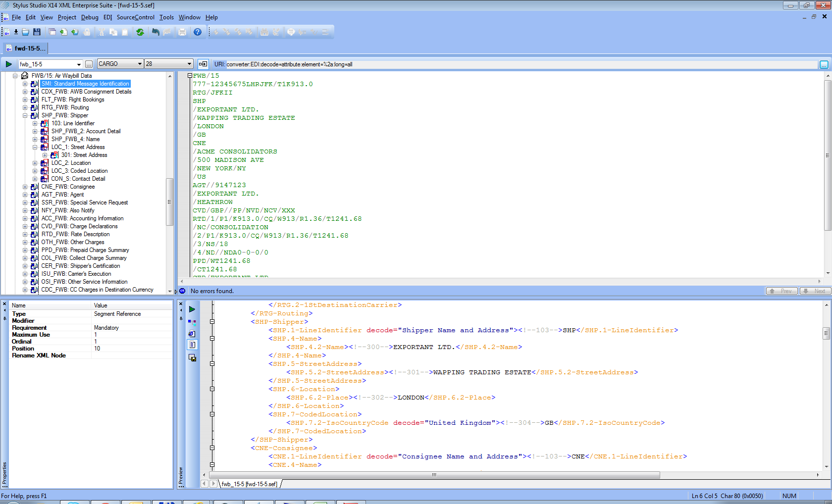Click the Open folder toolbar icon
Image resolution: width=832 pixels, height=504 pixels.
(x=26, y=32)
